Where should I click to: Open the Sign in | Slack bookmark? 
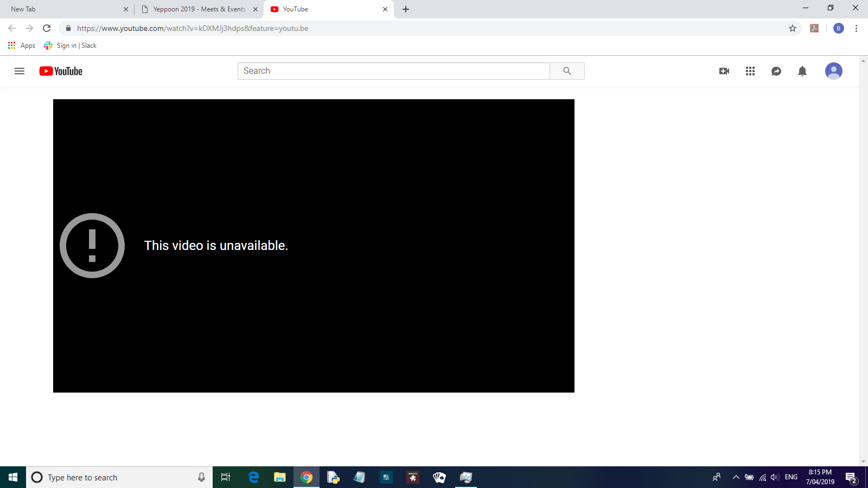click(x=71, y=46)
